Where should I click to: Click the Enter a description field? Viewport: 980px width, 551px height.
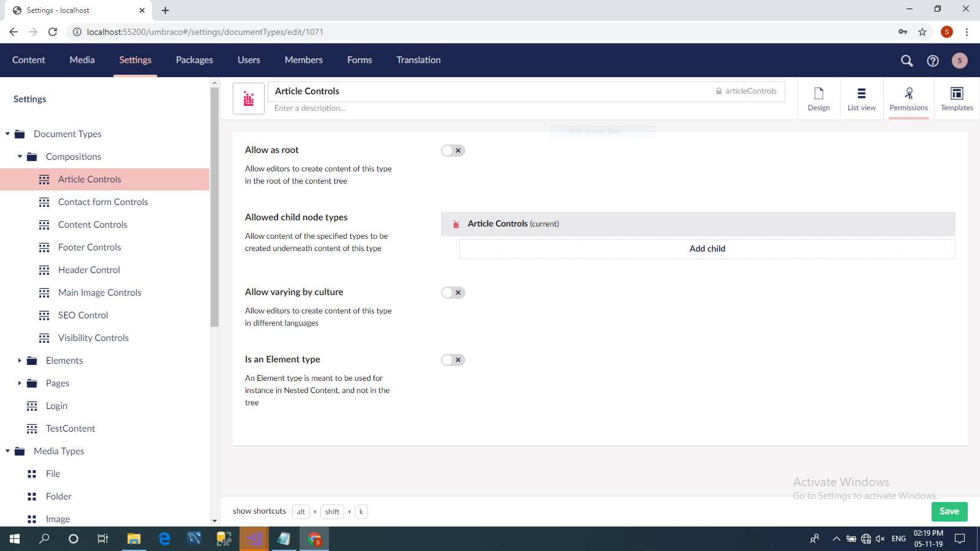tap(527, 108)
